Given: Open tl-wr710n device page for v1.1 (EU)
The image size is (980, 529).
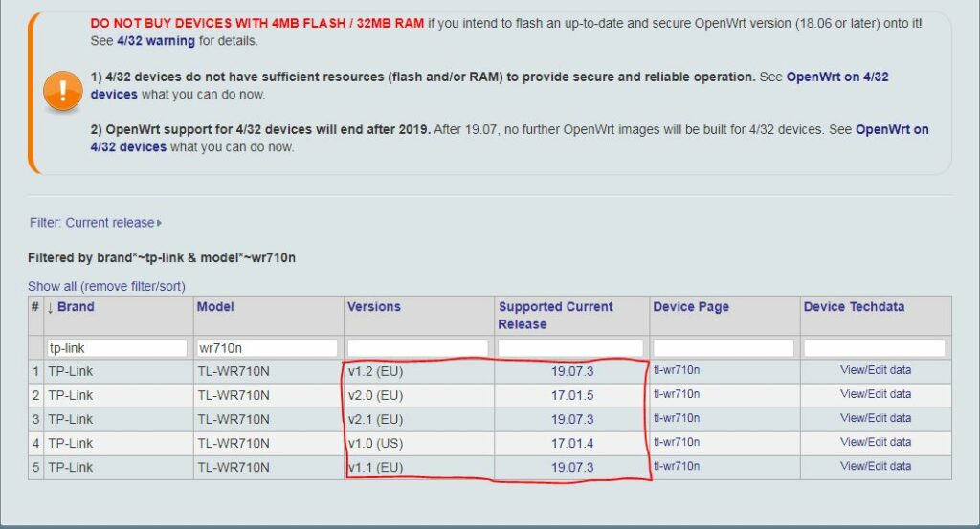Looking at the screenshot, I should pyautogui.click(x=677, y=466).
